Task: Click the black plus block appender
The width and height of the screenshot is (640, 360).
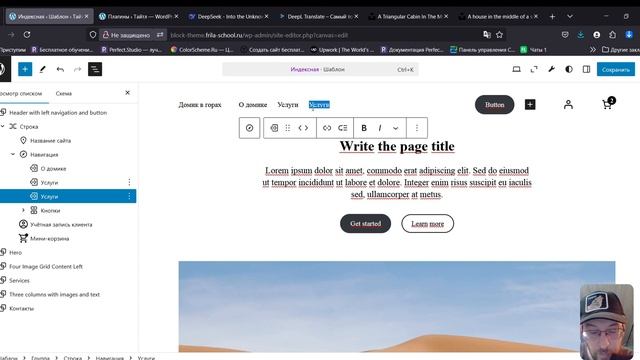Action: (530, 105)
